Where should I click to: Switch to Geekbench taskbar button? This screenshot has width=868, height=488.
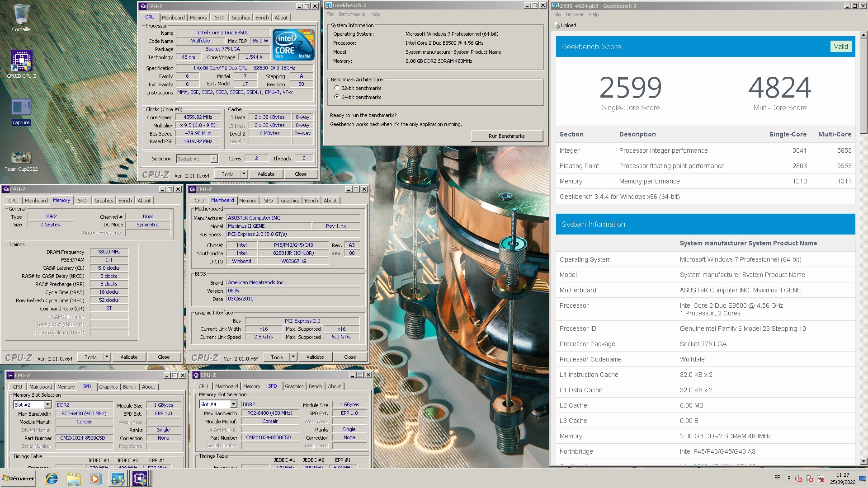coord(118,479)
